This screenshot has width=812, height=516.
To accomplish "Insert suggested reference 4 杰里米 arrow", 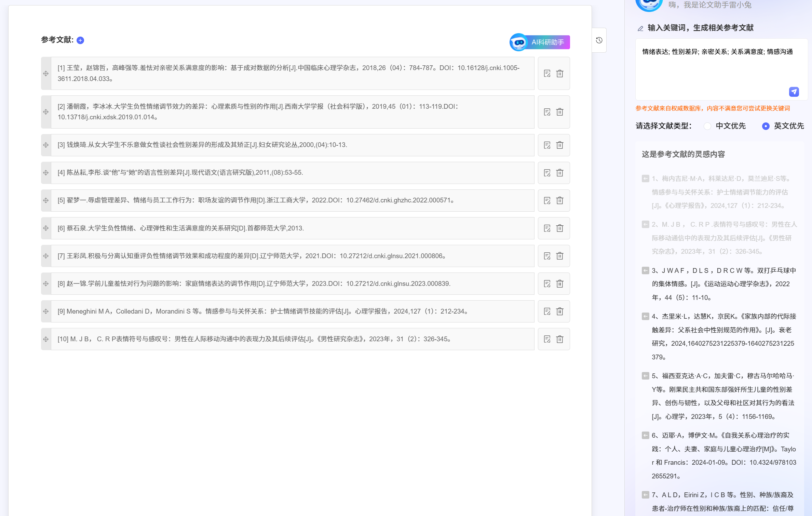I will [645, 316].
